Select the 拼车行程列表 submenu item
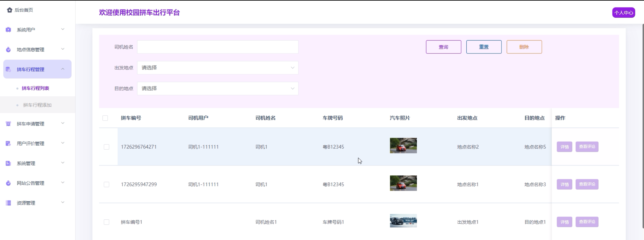Image resolution: width=644 pixels, height=240 pixels. pos(35,88)
